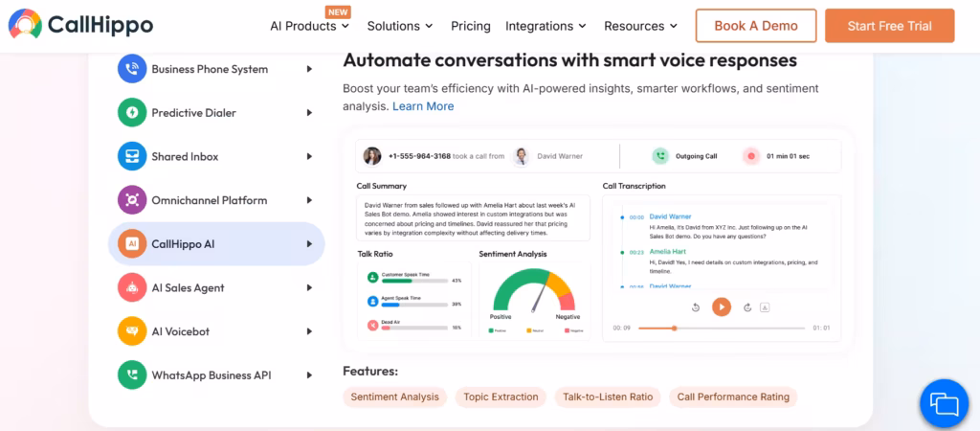
Task: Click the audio playback progress slider
Action: click(722, 328)
